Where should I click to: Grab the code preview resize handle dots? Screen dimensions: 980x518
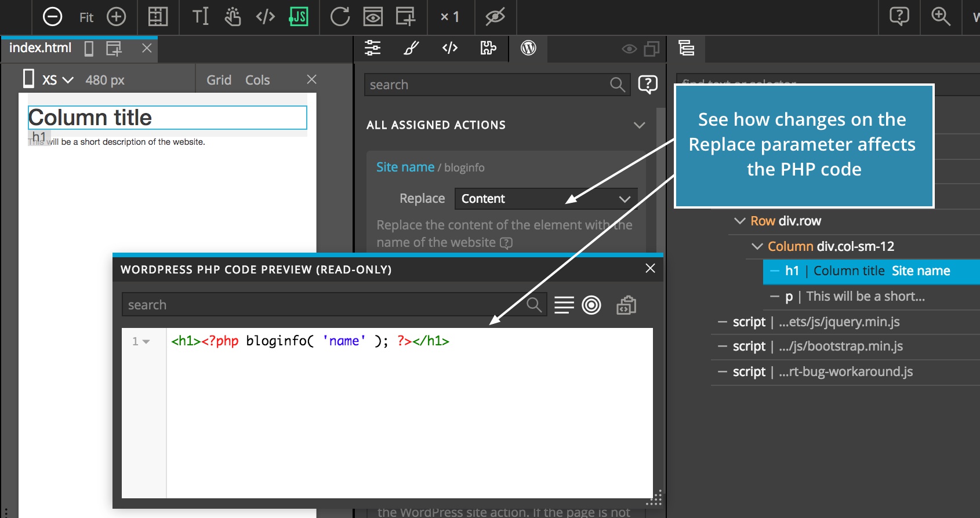pos(655,498)
